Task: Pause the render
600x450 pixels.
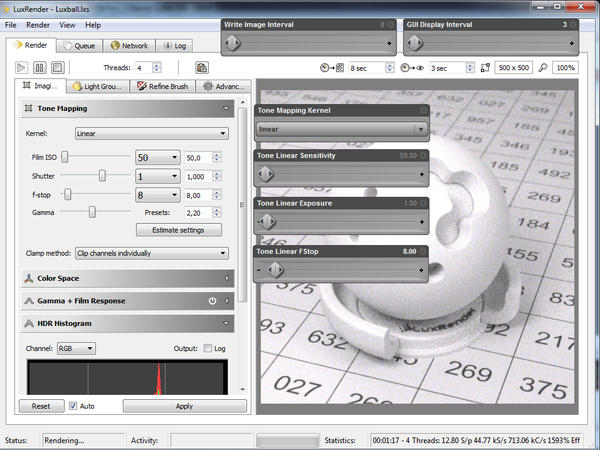Action: [x=39, y=68]
